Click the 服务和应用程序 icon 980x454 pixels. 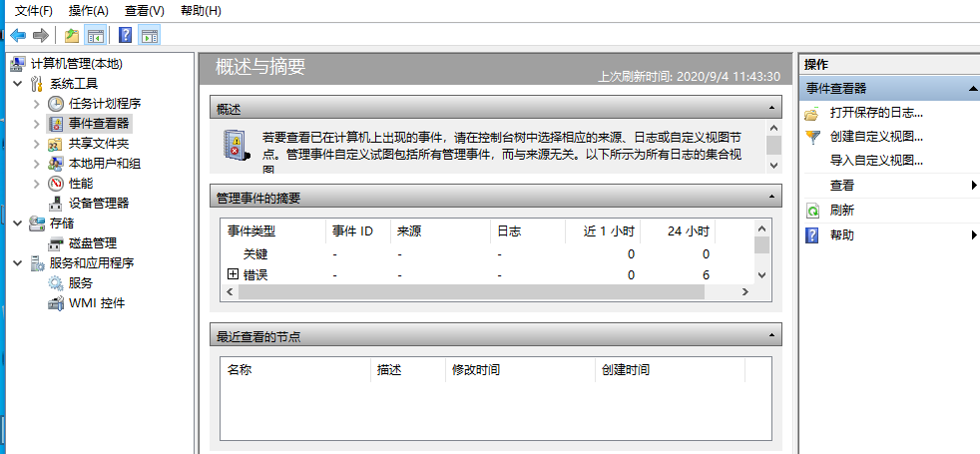[x=37, y=263]
